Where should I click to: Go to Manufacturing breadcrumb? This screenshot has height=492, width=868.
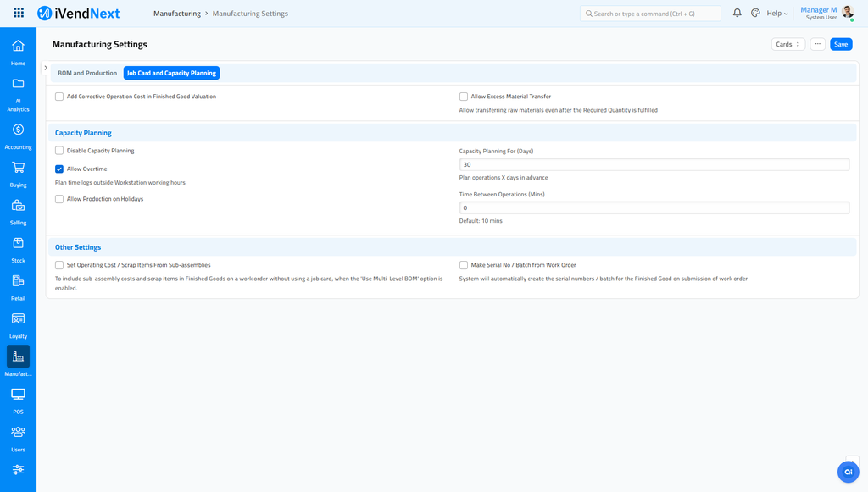coord(177,14)
